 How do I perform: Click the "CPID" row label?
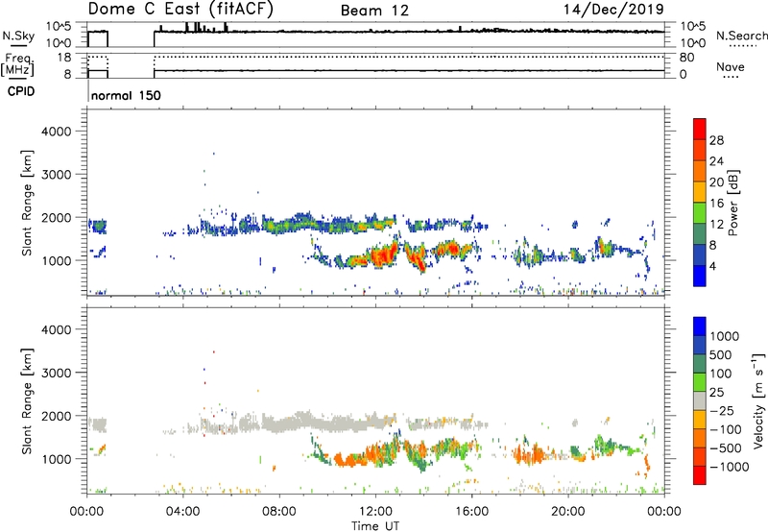21,91
